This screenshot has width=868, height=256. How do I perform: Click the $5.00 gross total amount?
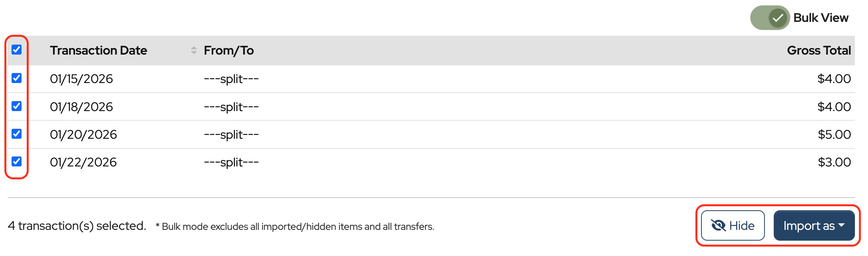[x=834, y=135]
